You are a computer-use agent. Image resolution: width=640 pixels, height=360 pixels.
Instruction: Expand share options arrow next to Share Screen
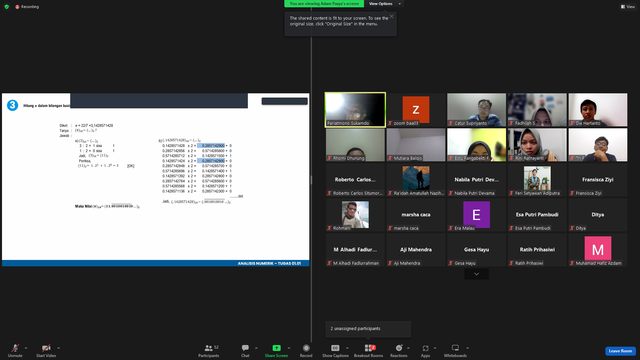(289, 348)
